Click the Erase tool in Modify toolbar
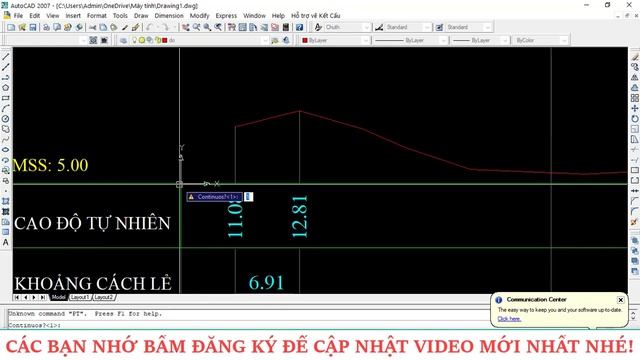Viewport: 640px width, 360px height. click(634, 56)
